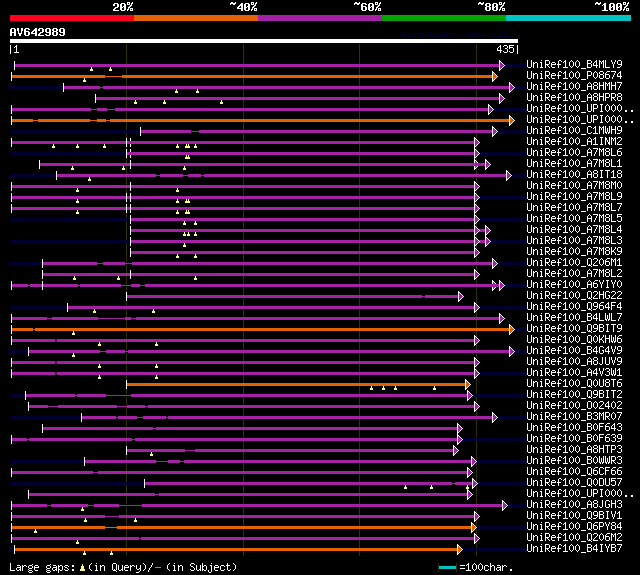Select hit label UniRef100_B4LWL7
Screen dimensions: 640x575
pos(574,318)
